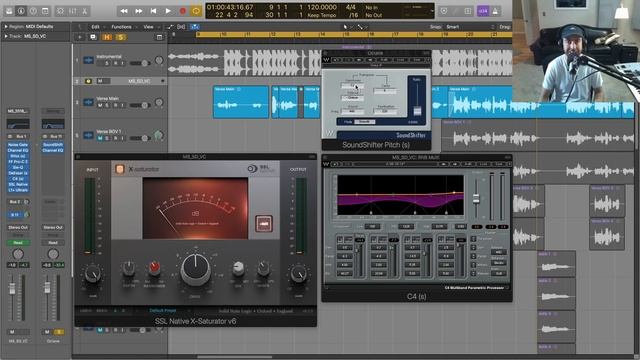Screen dimensions: 640x360
Task: Click the Verse Main track pan knob
Action: [x=159, y=102]
